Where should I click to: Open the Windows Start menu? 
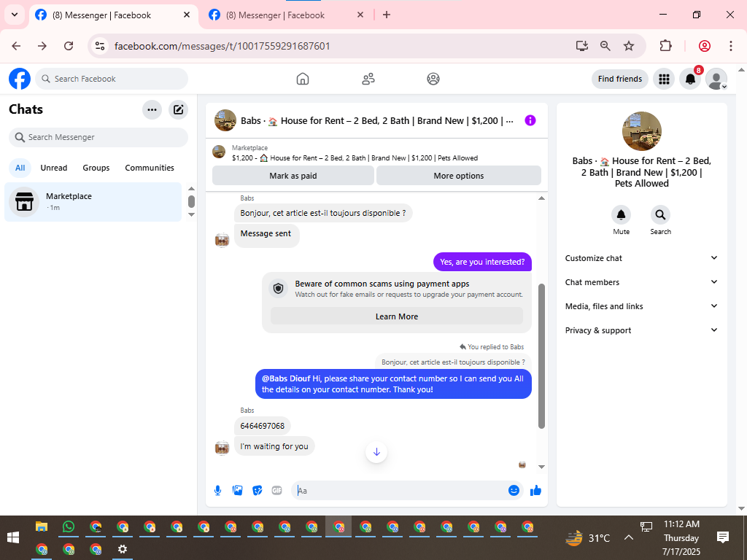[x=13, y=537]
